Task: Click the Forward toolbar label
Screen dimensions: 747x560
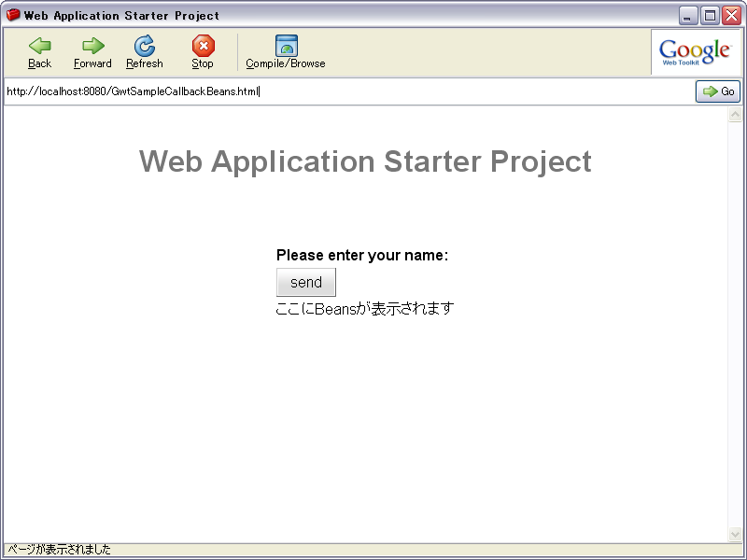Action: pyautogui.click(x=92, y=63)
